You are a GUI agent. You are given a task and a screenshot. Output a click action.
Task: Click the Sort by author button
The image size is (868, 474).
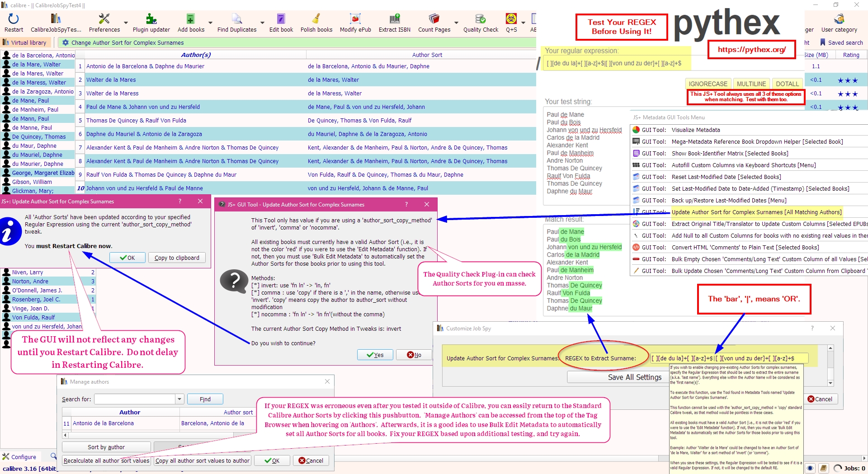pyautogui.click(x=106, y=447)
